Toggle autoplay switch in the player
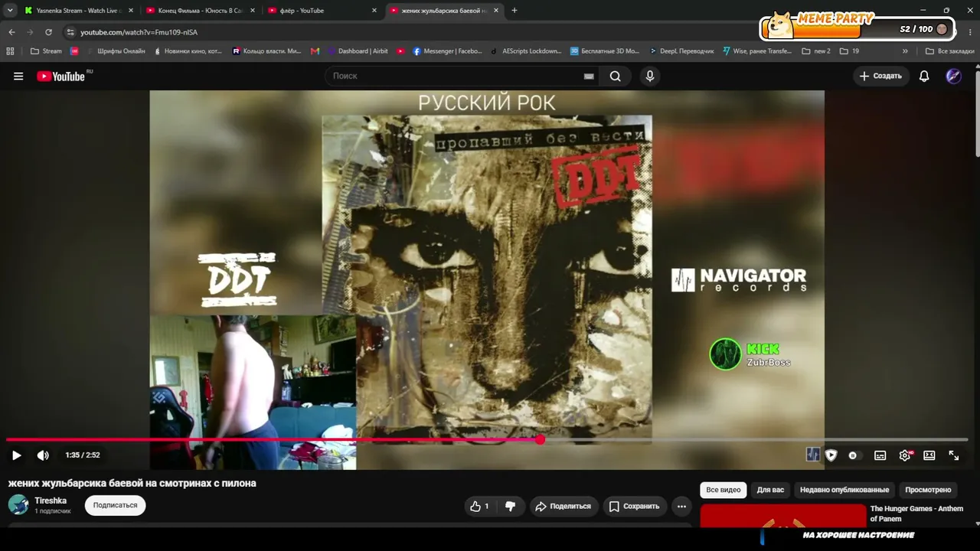 [853, 455]
